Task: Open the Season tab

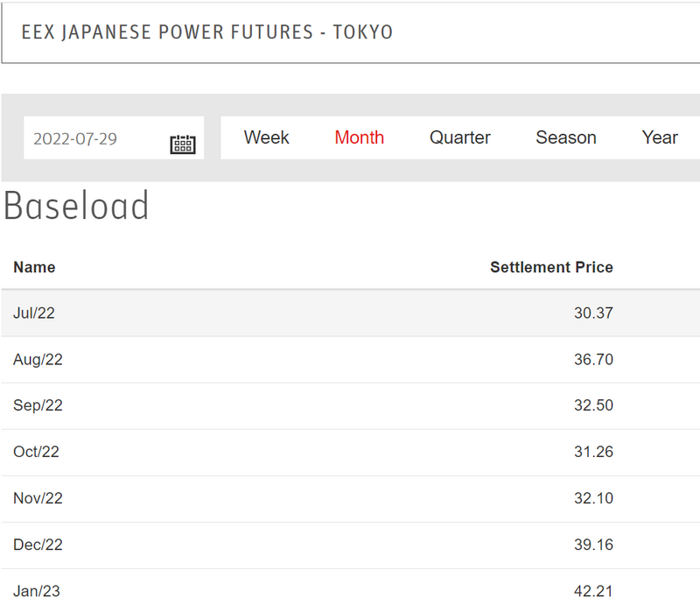Action: 565,137
